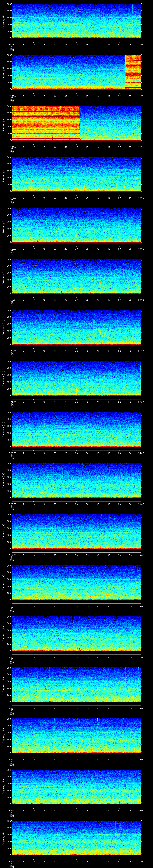Click the 17:00 end time label
This screenshot has height=868, width=153.
141,147
